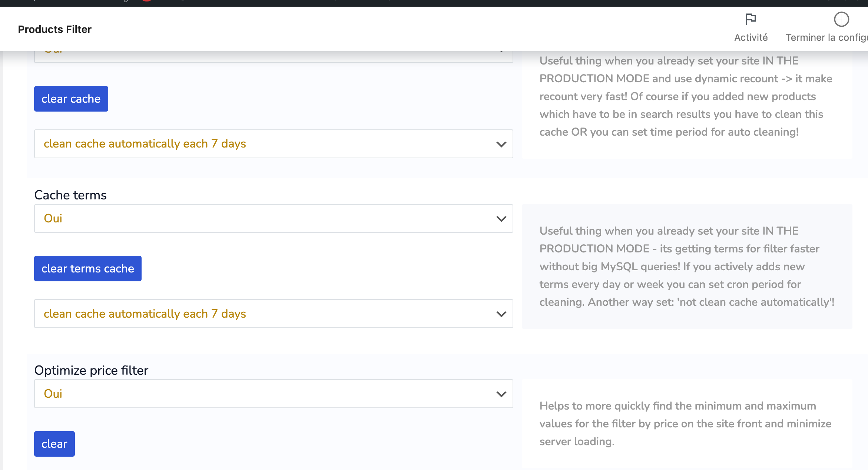The image size is (868, 470).
Task: Open the Optimize price filter Oui dropdown
Action: tap(273, 394)
